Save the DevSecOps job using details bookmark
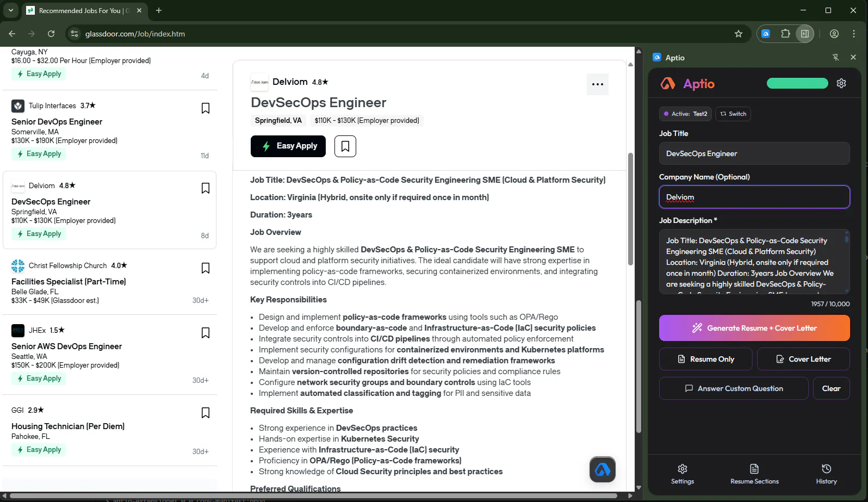 click(345, 146)
